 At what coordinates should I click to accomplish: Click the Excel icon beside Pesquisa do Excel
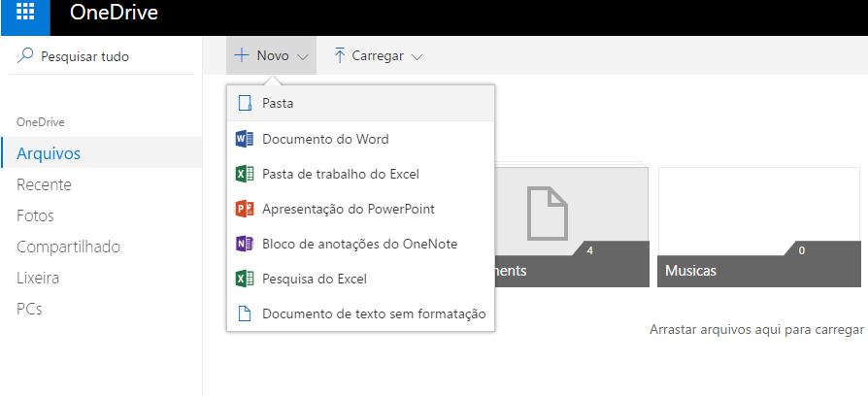coord(244,280)
